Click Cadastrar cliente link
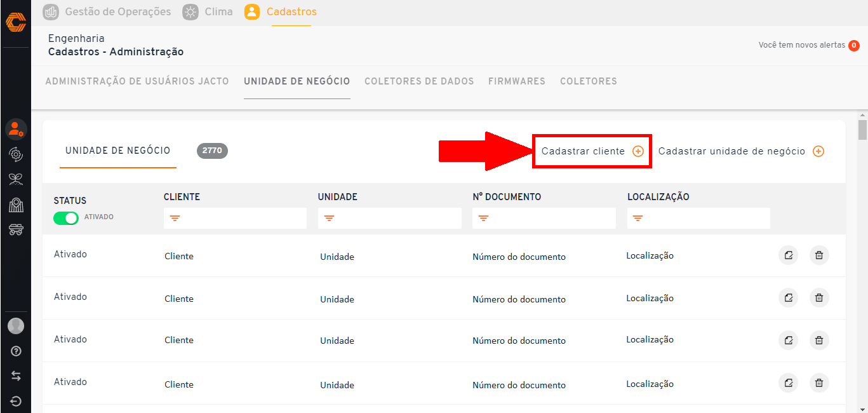Viewport: 868px width, 413px height. (x=583, y=151)
